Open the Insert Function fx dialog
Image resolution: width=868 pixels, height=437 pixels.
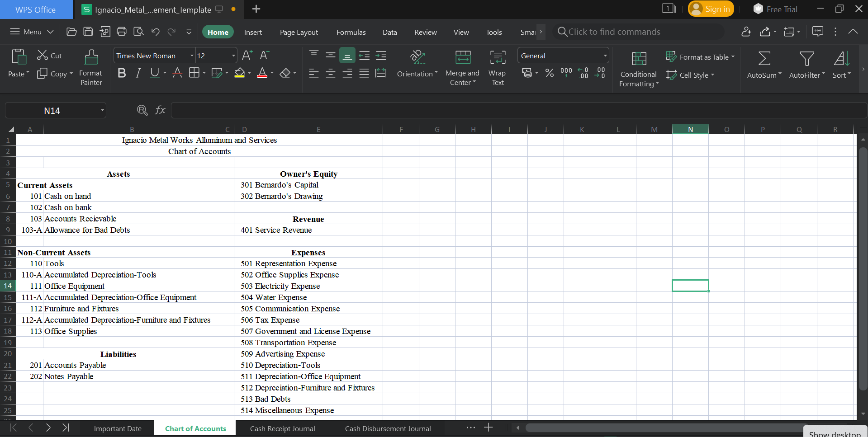pos(160,110)
